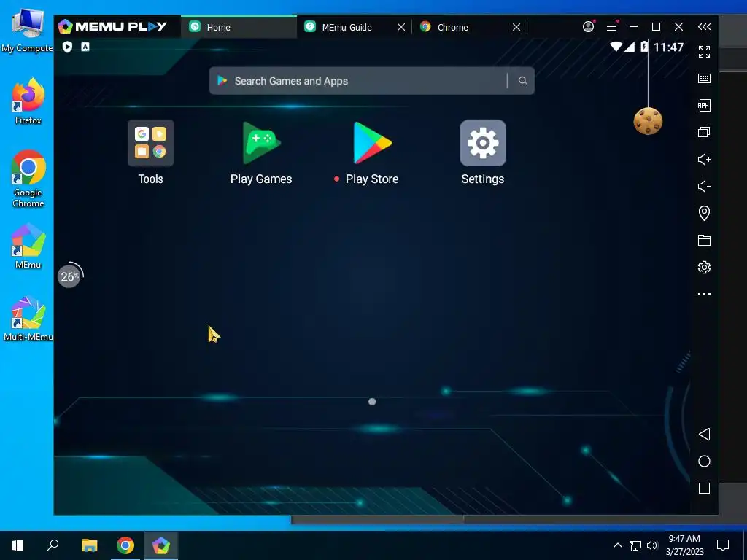This screenshot has height=560, width=747.
Task: Click the shield icon in status bar
Action: (x=67, y=47)
